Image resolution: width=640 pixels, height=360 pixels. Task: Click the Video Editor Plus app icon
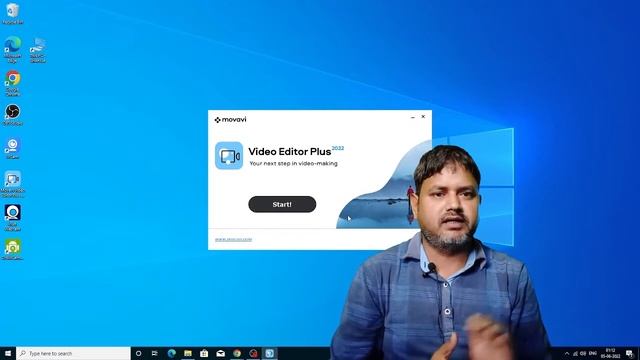tap(229, 156)
